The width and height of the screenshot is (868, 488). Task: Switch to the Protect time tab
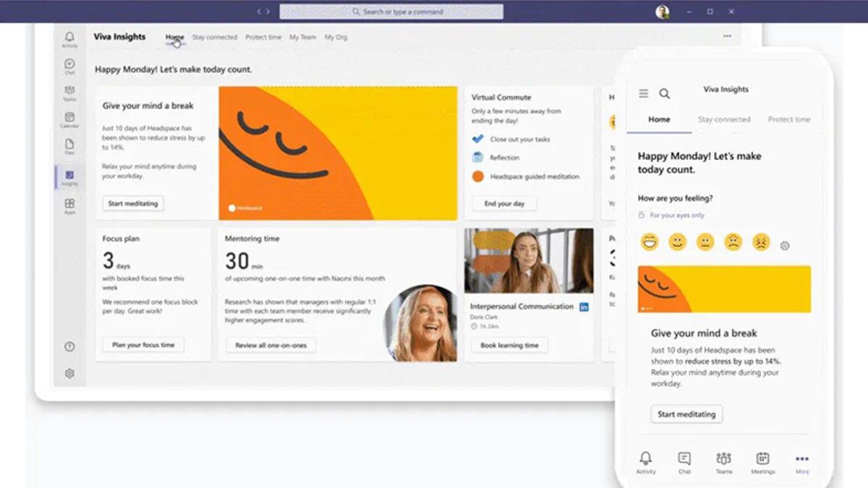click(x=263, y=37)
